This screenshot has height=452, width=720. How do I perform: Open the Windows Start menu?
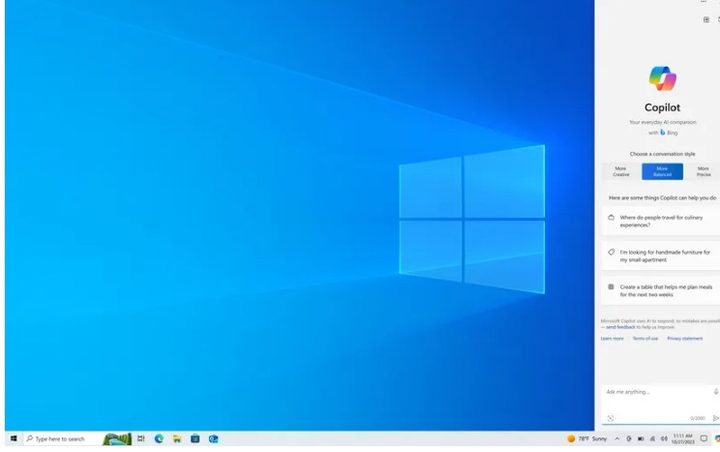14,439
